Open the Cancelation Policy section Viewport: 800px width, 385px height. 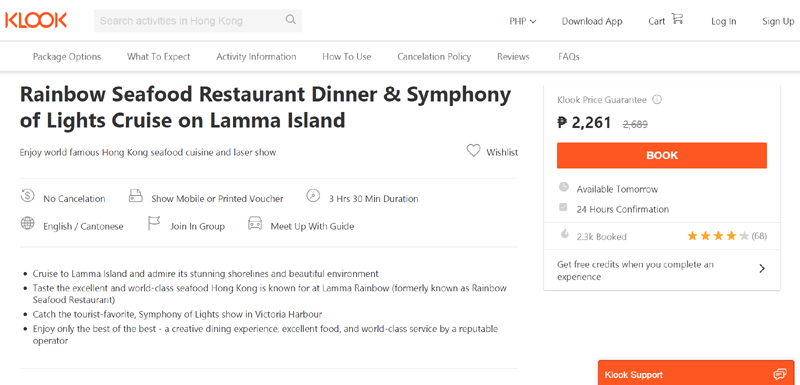434,57
